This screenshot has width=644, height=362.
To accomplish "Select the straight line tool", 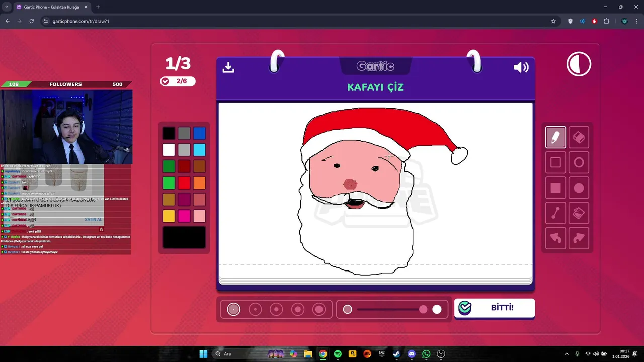I will point(555,213).
